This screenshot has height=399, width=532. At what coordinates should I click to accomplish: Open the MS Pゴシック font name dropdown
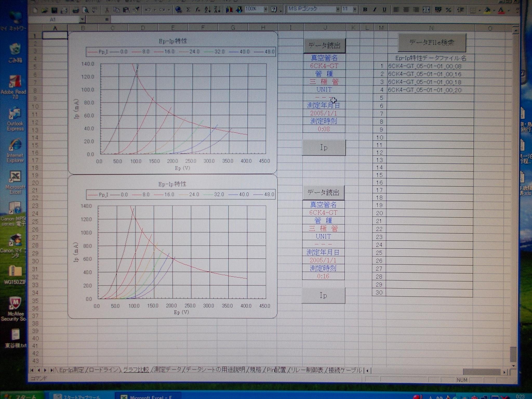(338, 9)
